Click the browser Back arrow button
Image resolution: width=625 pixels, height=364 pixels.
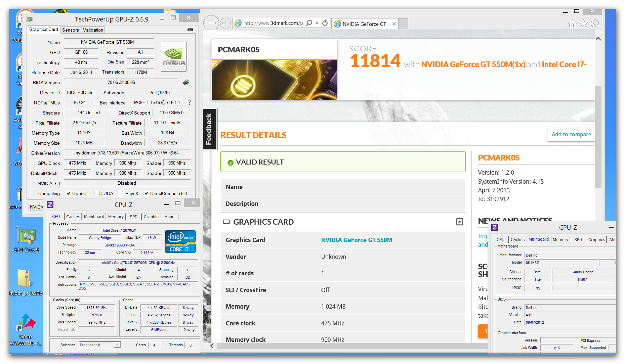pyautogui.click(x=211, y=23)
